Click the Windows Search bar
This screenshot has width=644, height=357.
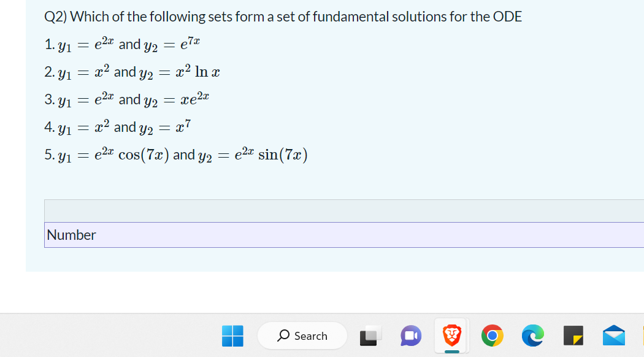302,336
